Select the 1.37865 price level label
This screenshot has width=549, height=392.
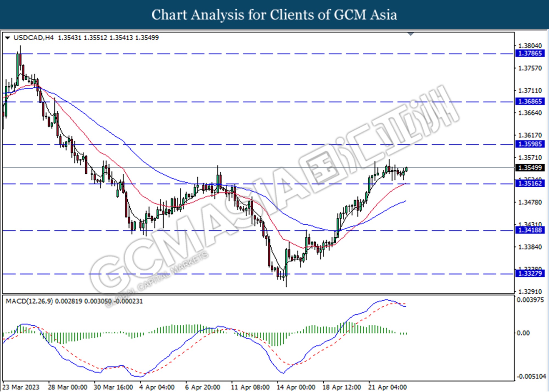pos(530,53)
